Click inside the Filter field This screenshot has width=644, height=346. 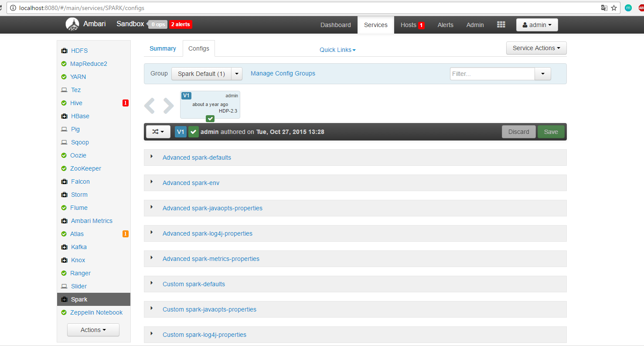coord(492,74)
